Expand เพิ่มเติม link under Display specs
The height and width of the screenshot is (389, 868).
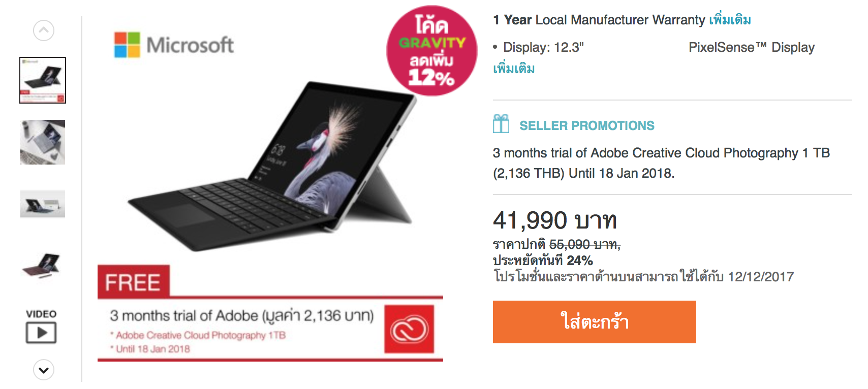click(514, 69)
